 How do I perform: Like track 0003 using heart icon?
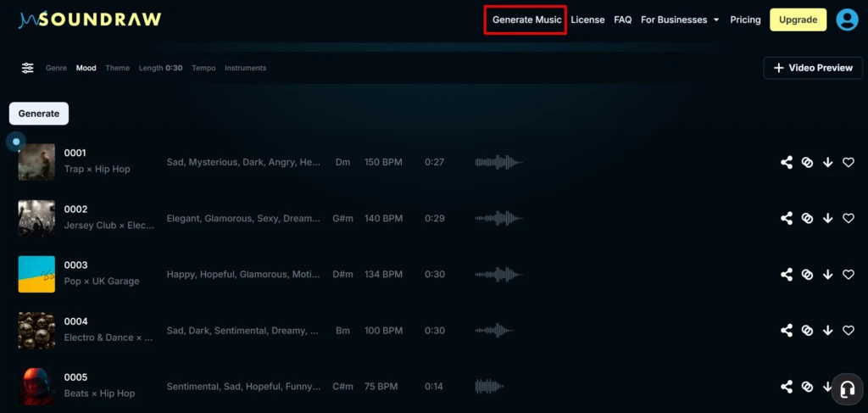coord(848,274)
